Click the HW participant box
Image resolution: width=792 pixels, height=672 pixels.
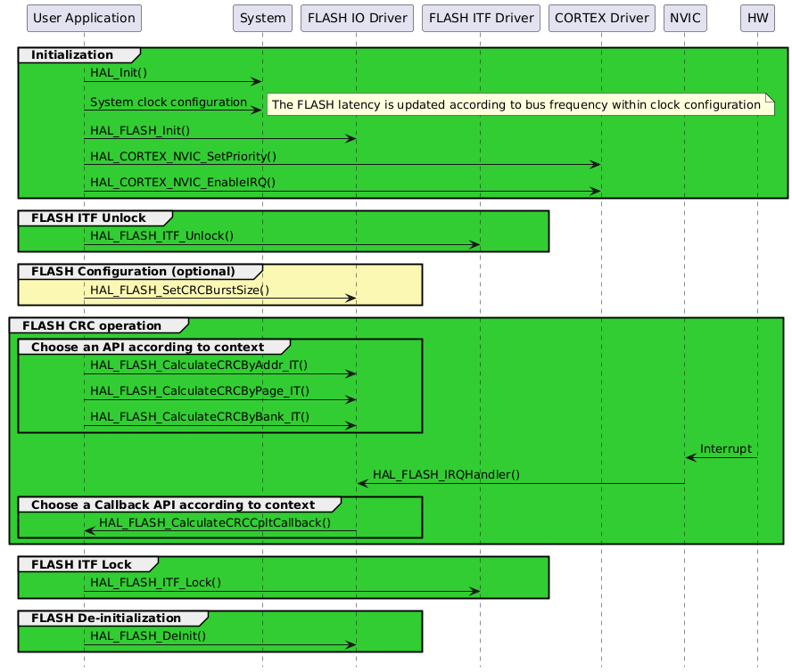(x=757, y=18)
